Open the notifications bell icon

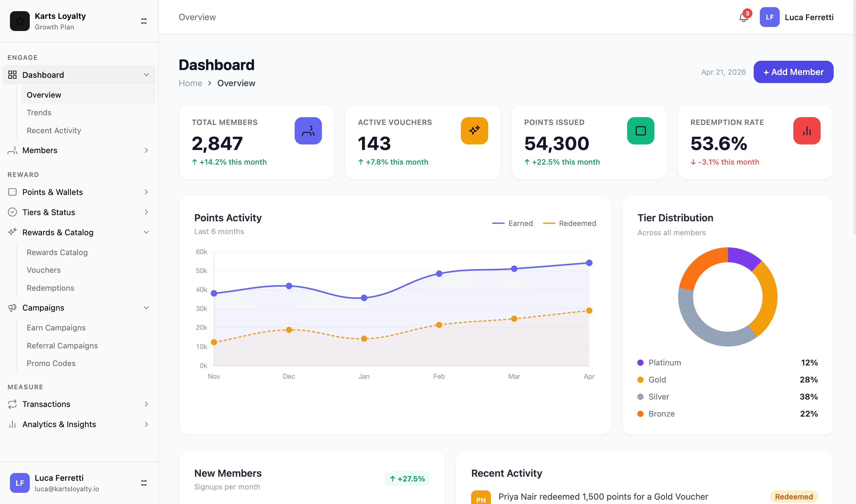tap(743, 18)
